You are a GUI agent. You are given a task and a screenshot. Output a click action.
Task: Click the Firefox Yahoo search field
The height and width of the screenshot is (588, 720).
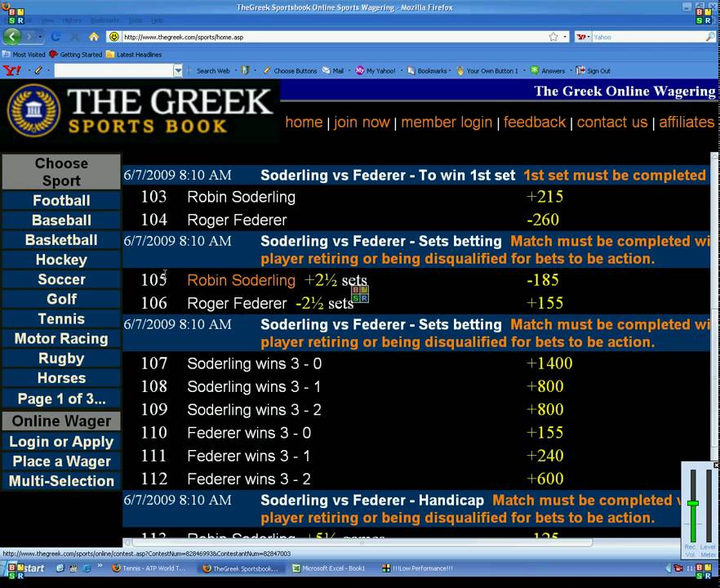[647, 37]
